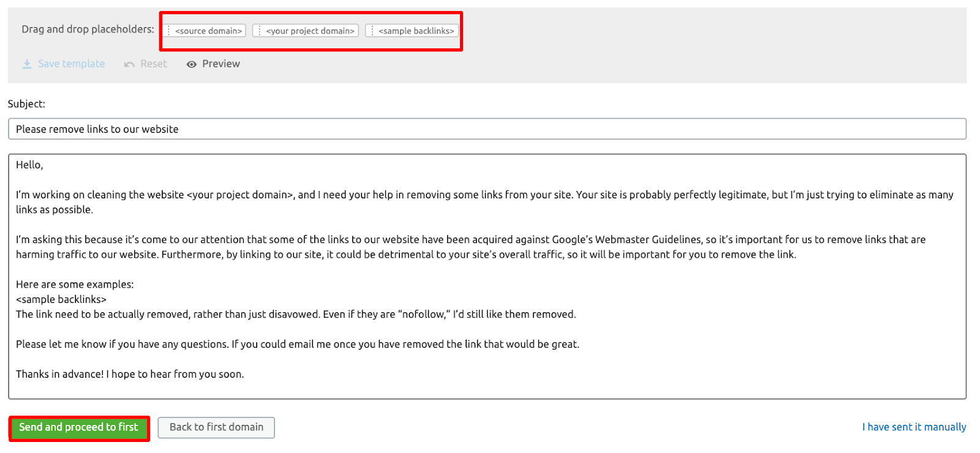
Task: Click the Save template text link
Action: (71, 64)
